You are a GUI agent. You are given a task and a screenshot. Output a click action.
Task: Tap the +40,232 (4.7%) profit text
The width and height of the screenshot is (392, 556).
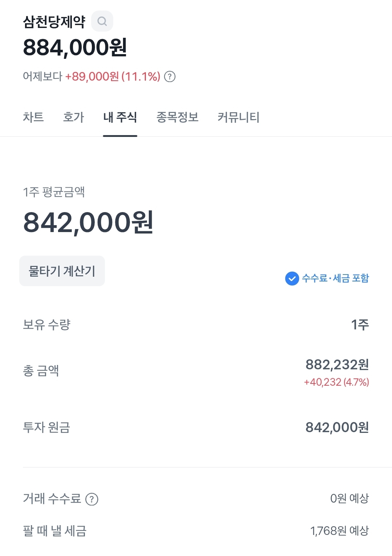pyautogui.click(x=336, y=382)
